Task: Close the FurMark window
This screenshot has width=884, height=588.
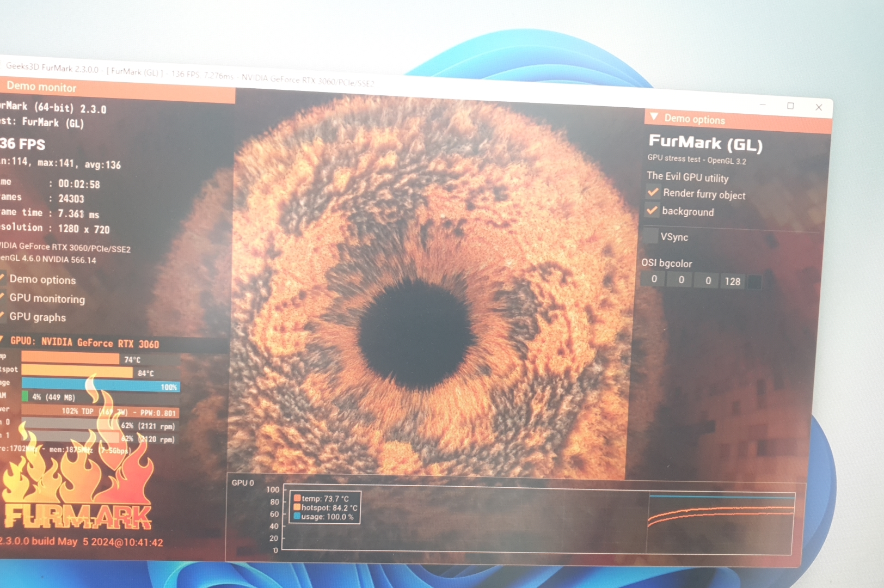Action: point(819,107)
